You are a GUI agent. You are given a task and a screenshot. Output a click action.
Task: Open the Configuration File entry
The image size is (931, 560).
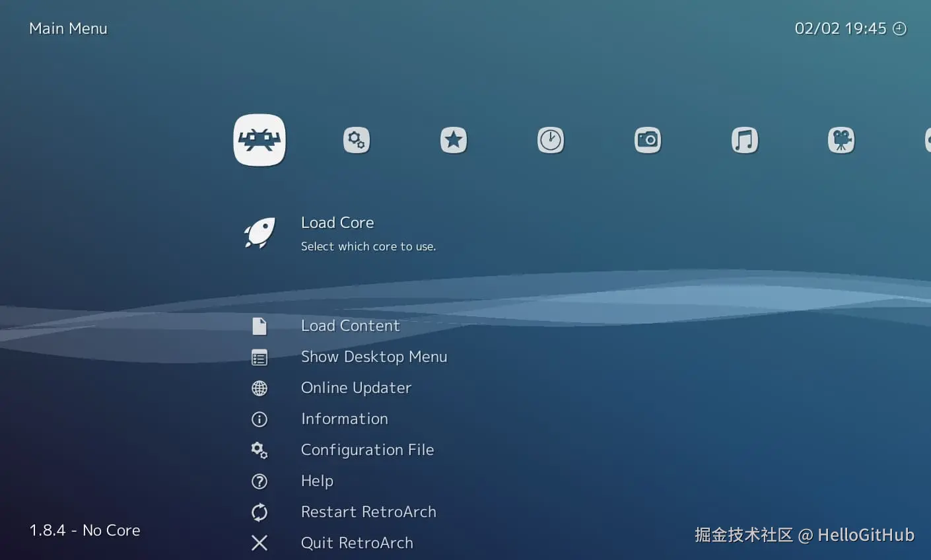368,450
